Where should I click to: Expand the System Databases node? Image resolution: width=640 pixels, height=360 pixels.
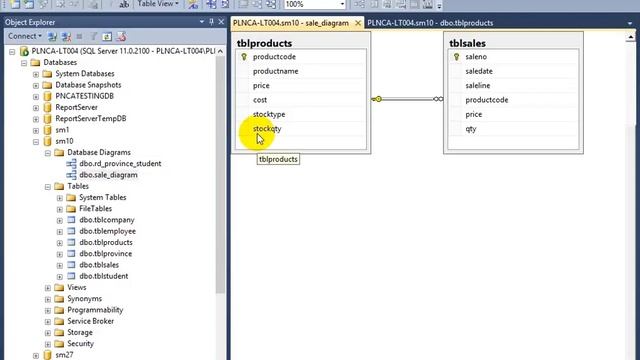tap(36, 74)
